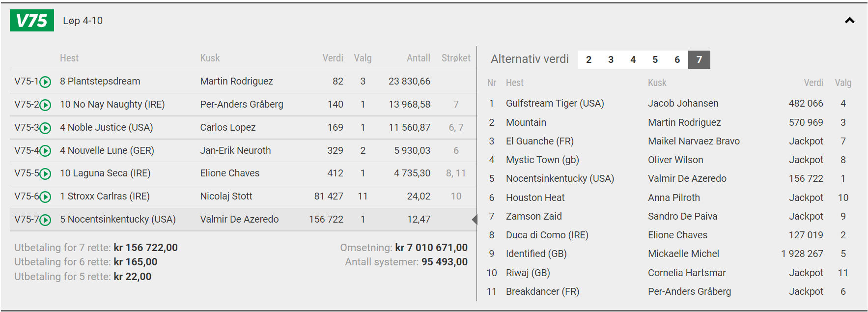Click Gulfstream Tiger (USA) in alternatives list
The height and width of the screenshot is (312, 868).
[555, 103]
